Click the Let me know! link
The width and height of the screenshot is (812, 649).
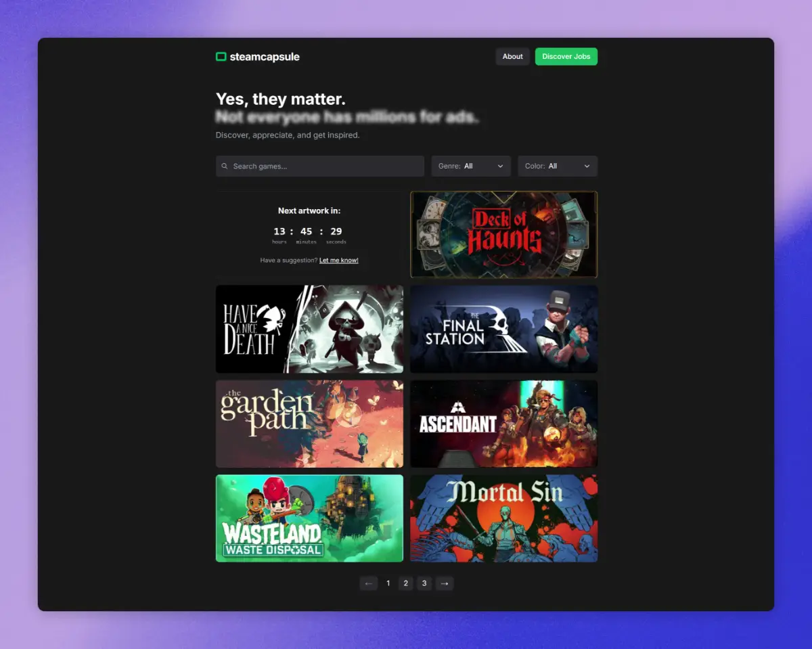(339, 261)
